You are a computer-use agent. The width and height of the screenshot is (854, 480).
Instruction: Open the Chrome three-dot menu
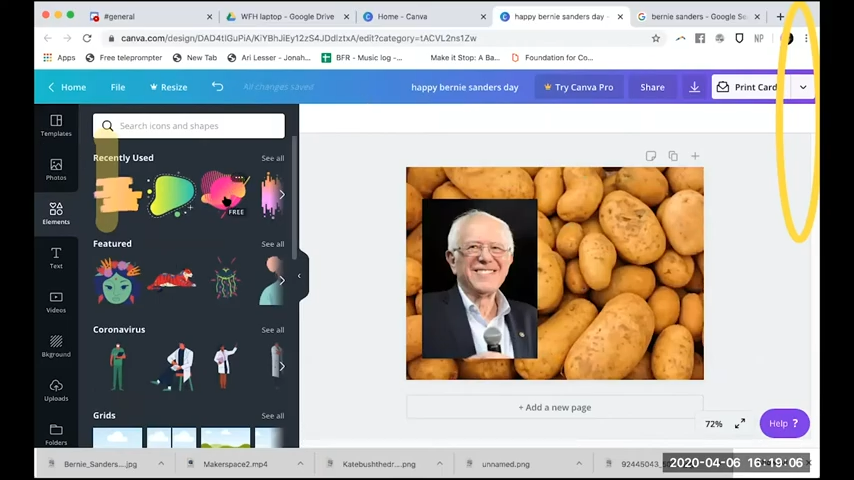(806, 38)
